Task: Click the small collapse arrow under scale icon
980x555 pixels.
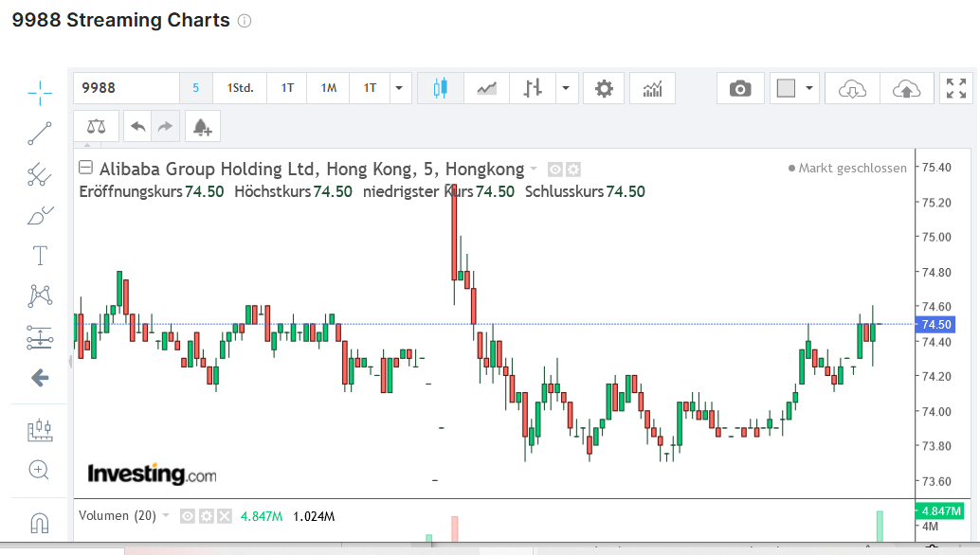Action: pyautogui.click(x=87, y=145)
